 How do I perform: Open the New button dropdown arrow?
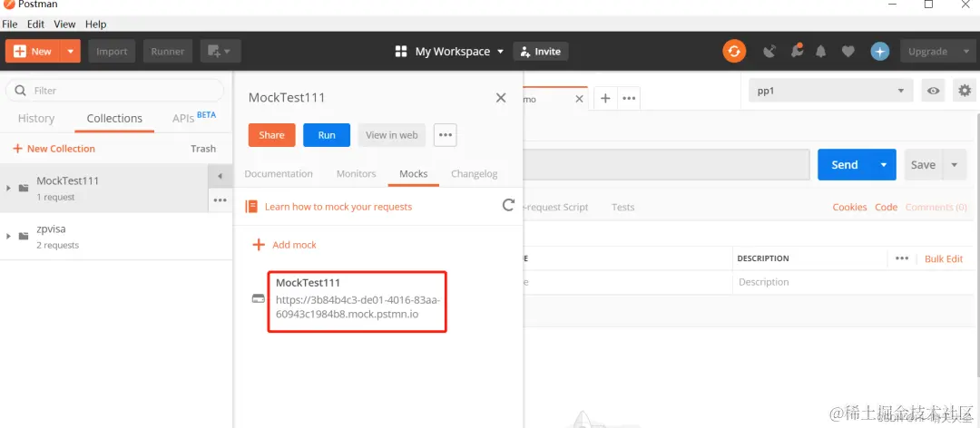coord(71,52)
